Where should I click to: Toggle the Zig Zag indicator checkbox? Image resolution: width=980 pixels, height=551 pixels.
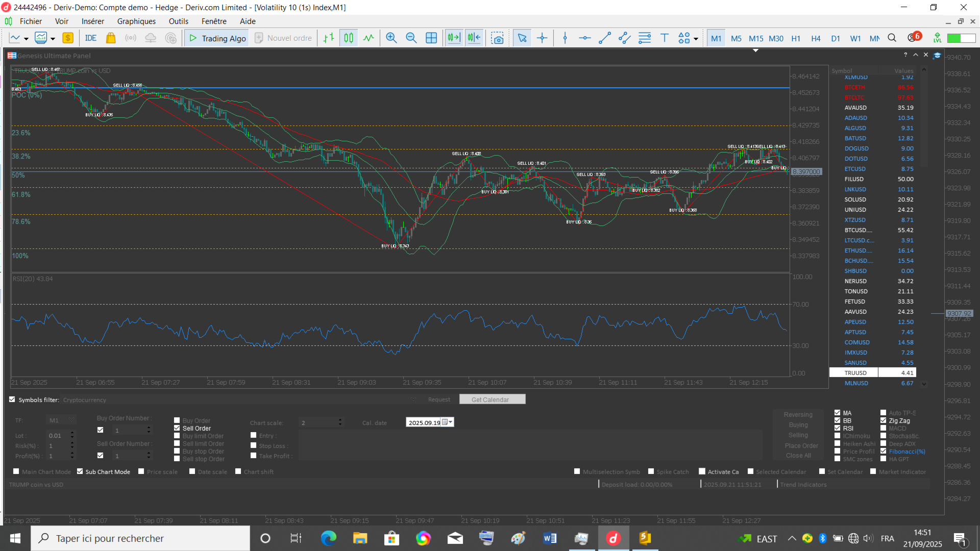point(884,421)
